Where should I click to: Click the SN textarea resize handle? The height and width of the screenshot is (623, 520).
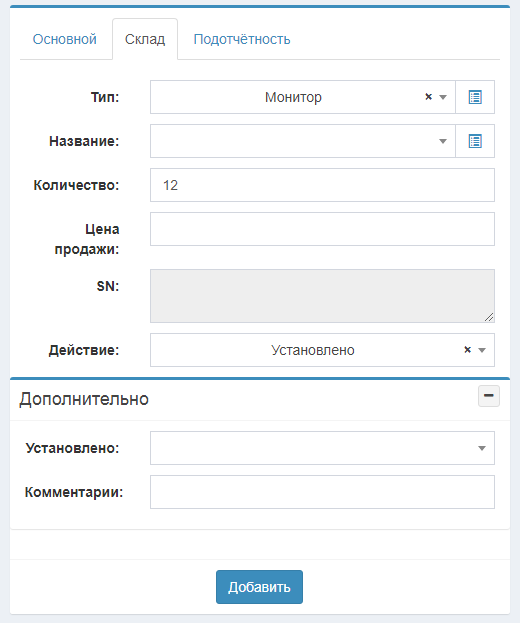click(489, 317)
